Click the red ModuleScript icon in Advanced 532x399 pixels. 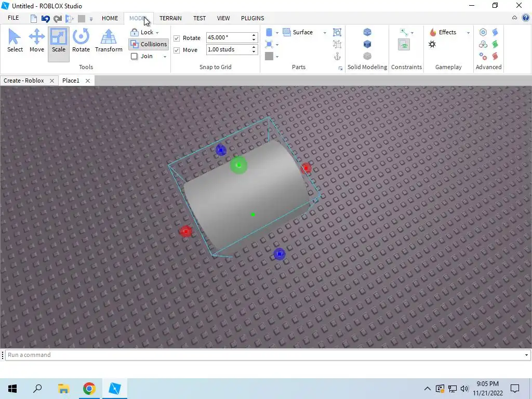495,56
